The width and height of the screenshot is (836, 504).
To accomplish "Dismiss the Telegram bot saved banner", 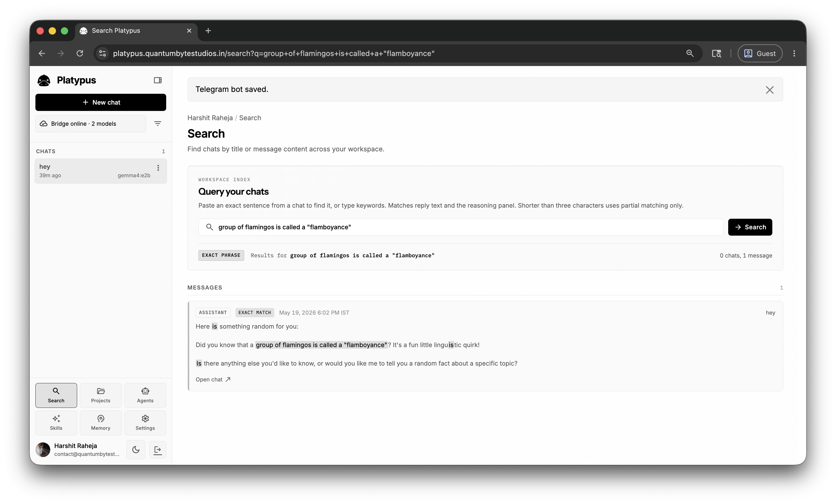I will point(769,90).
